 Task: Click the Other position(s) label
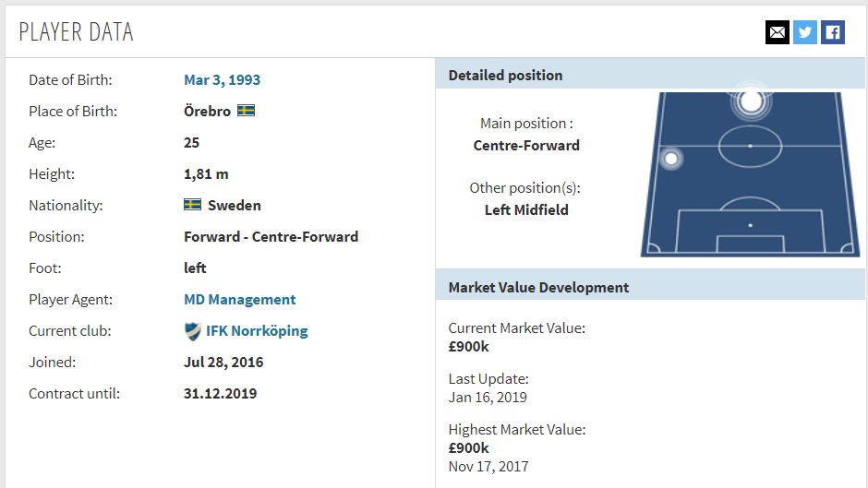pos(524,188)
